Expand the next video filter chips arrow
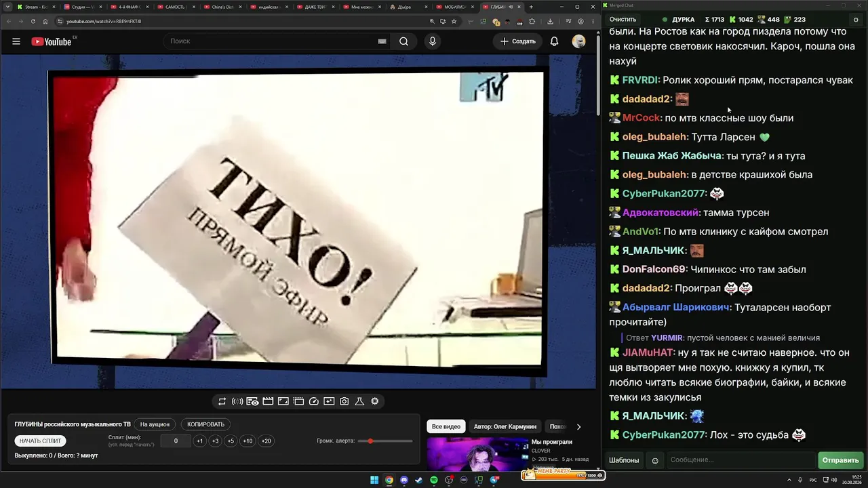 click(578, 427)
